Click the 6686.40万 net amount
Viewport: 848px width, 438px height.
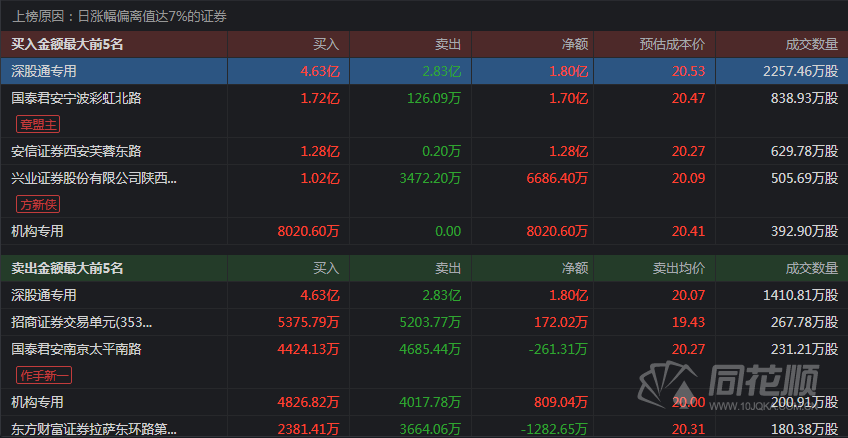point(557,178)
